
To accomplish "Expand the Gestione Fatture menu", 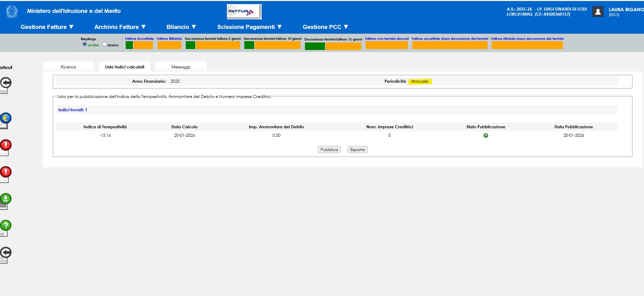I will click(x=47, y=27).
